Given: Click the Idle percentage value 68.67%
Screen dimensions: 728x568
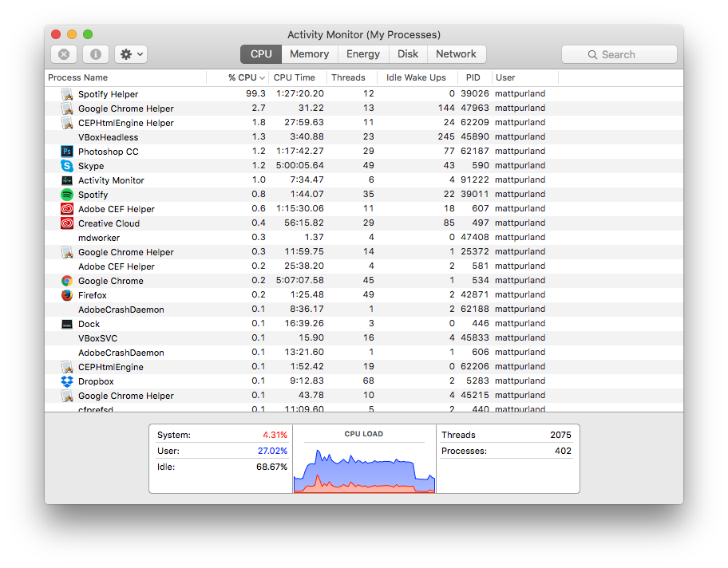Looking at the screenshot, I should [x=271, y=467].
